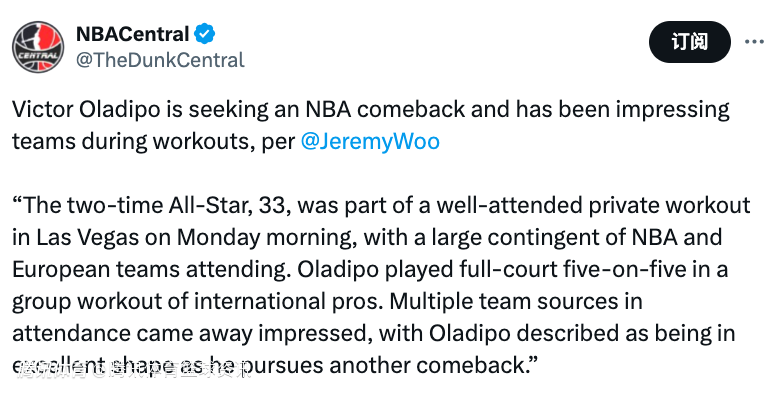Image resolution: width=778 pixels, height=394 pixels.
Task: Click the phrase "teams during workouts, per"
Action: click(x=154, y=141)
